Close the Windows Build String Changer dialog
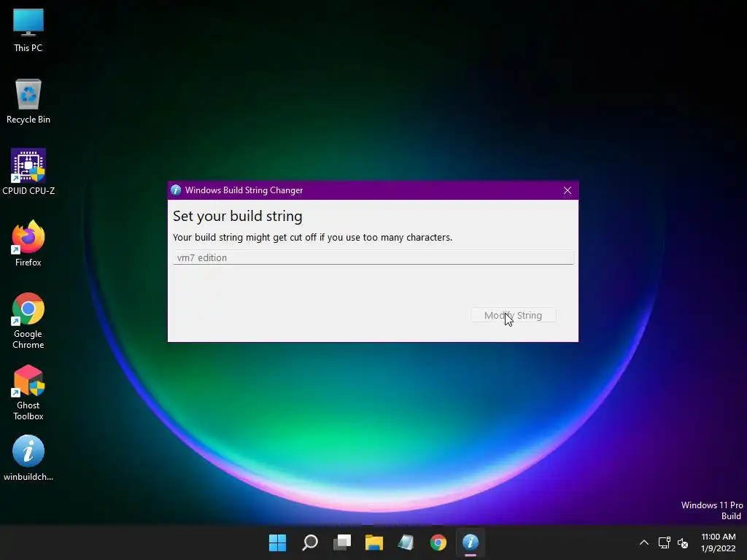Screen dimensions: 747x560 click(568, 190)
